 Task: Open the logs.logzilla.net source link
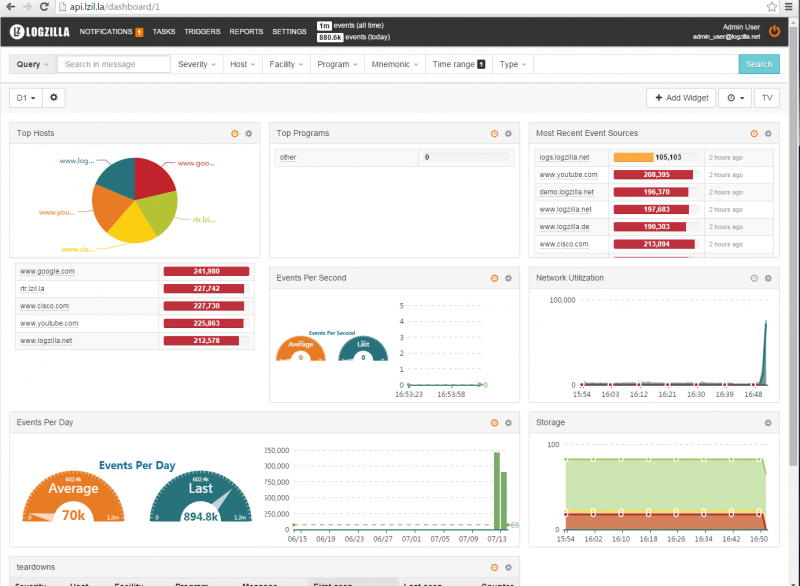pyautogui.click(x=564, y=158)
